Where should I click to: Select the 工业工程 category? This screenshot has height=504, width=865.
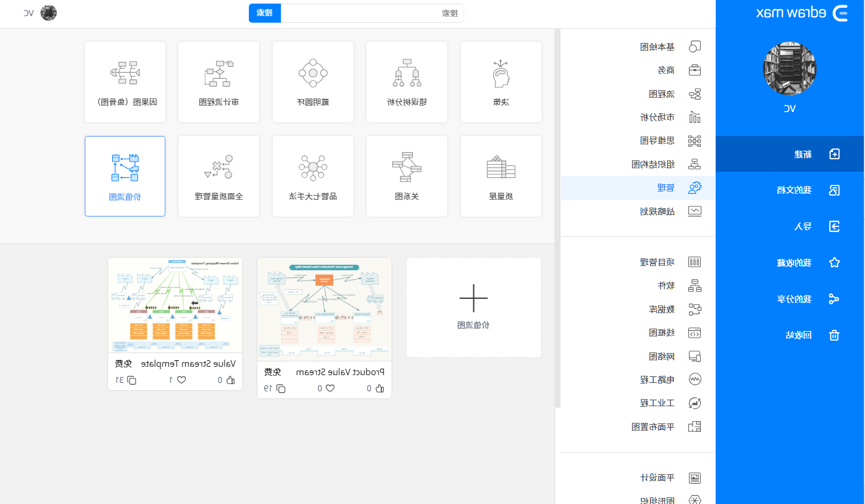(638, 403)
